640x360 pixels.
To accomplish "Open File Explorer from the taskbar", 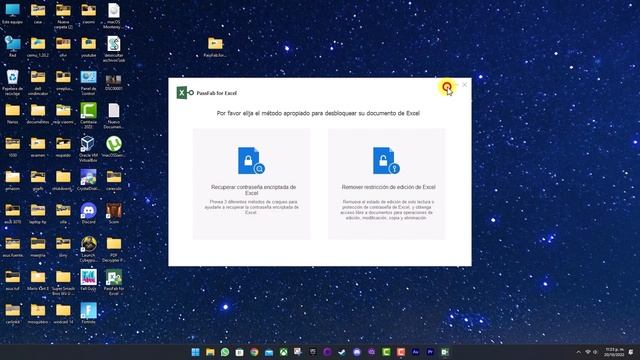I will click(210, 352).
